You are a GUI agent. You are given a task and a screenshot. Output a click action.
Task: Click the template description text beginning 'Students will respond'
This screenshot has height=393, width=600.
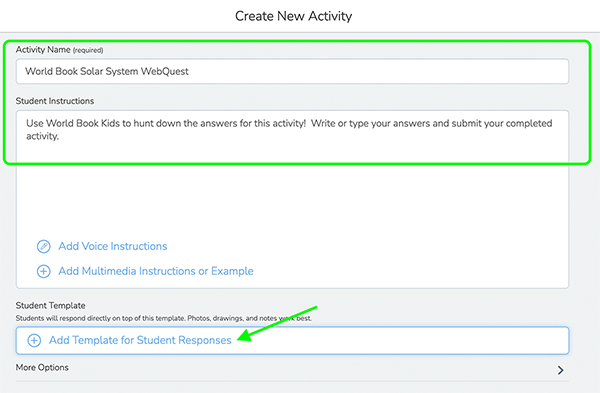coord(164,318)
